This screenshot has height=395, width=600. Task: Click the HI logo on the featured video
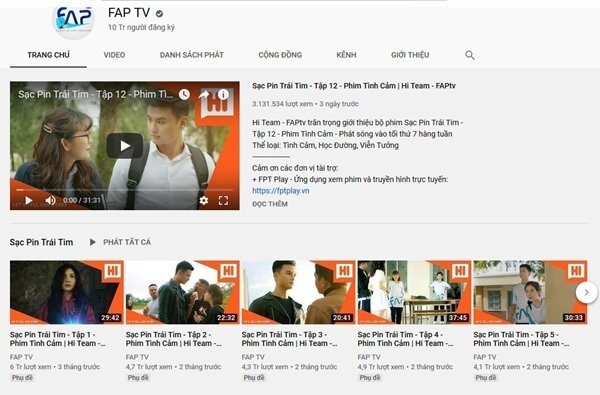click(217, 105)
